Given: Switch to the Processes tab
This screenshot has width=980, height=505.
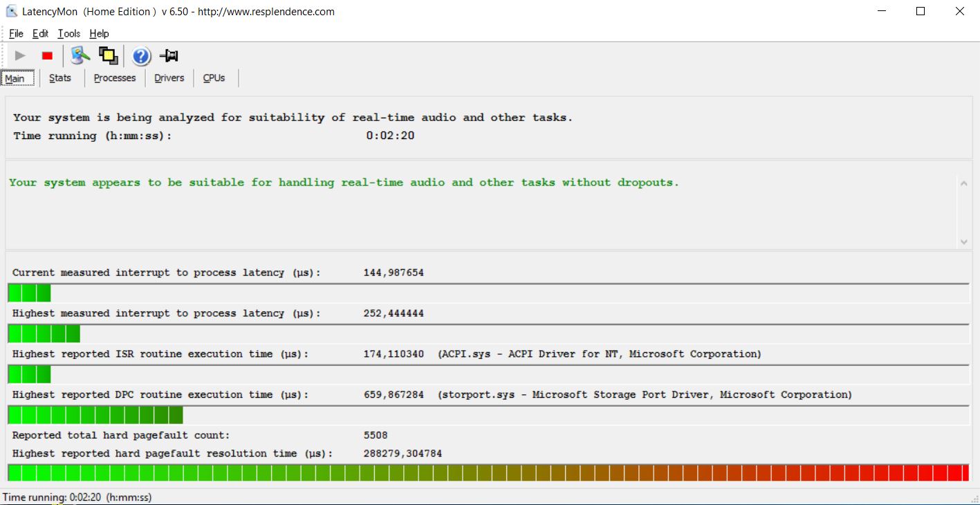Looking at the screenshot, I should pyautogui.click(x=115, y=78).
